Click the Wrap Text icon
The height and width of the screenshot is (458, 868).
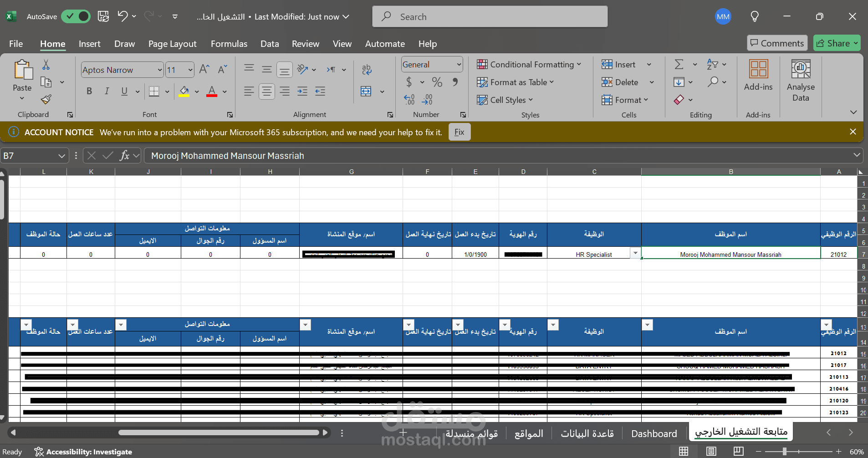(x=367, y=69)
